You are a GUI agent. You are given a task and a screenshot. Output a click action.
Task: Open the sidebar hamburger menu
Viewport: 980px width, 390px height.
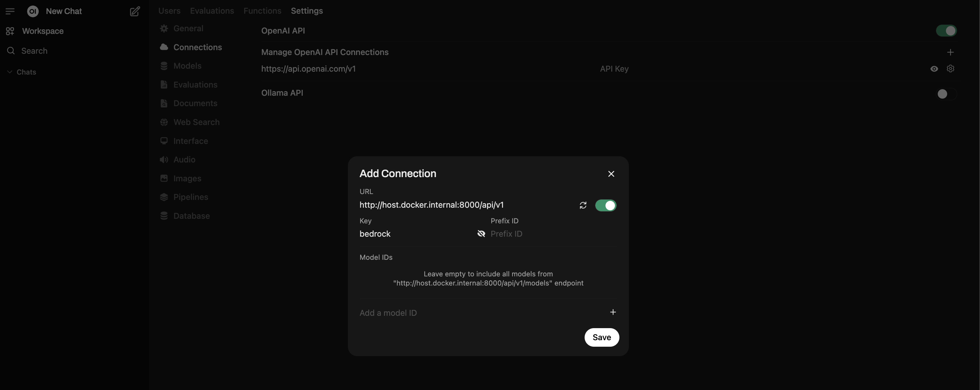(10, 11)
